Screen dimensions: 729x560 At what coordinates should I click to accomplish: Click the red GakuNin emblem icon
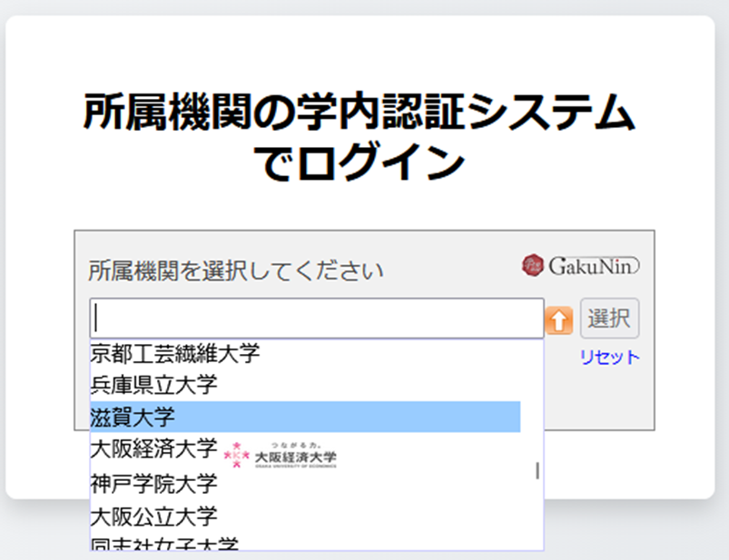click(x=533, y=266)
